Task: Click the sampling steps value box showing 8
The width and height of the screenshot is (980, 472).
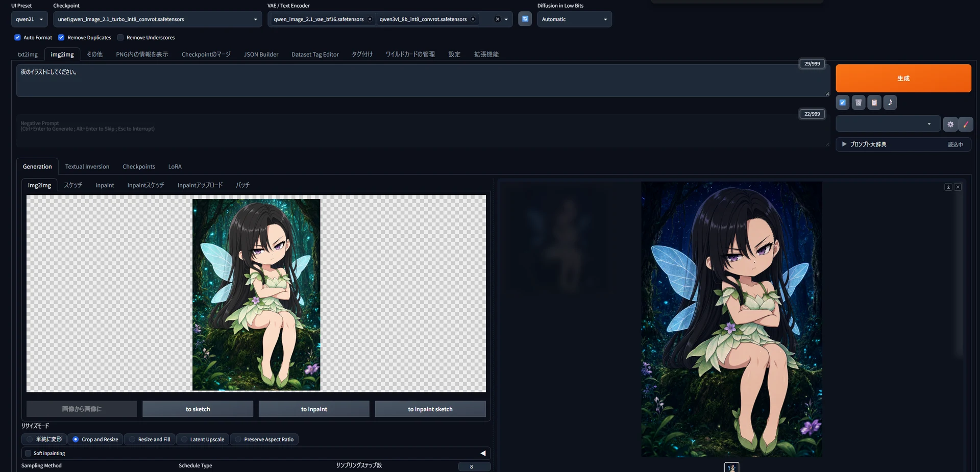Action: (x=474, y=466)
